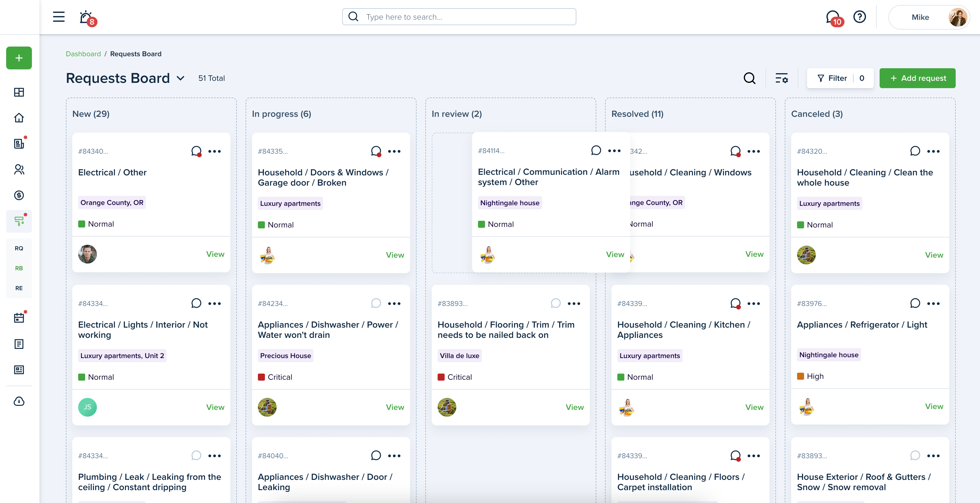This screenshot has height=503, width=980.
Task: Open comments on Kitchen / Appliances card
Action: pyautogui.click(x=735, y=303)
